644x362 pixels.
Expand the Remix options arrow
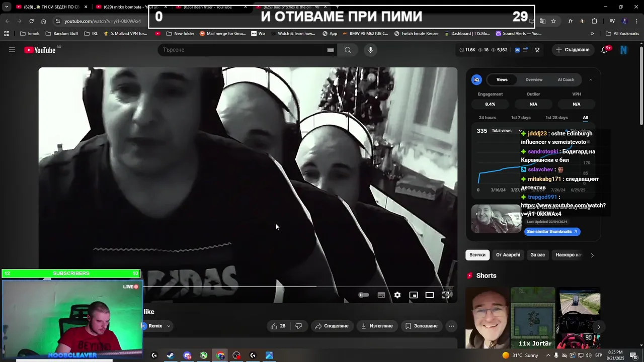click(169, 326)
